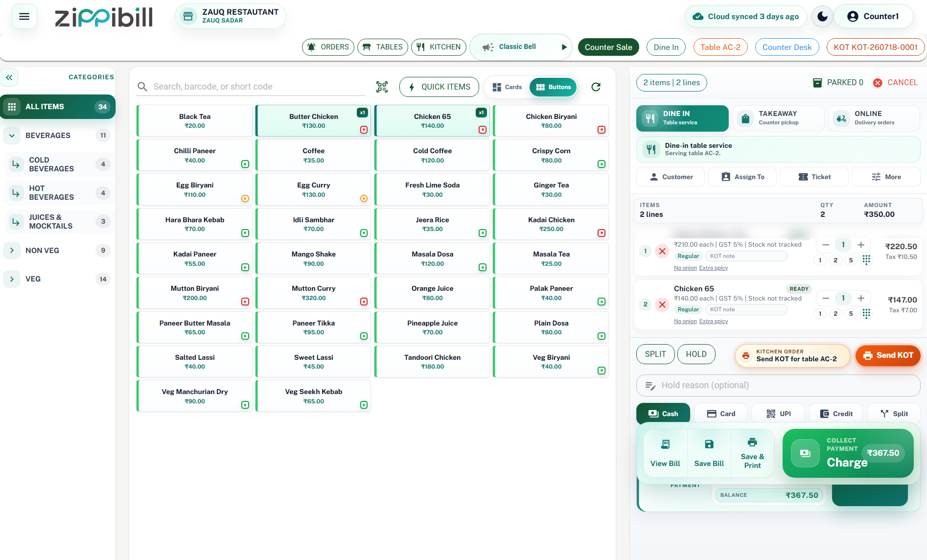Play the Classic Bell sound

click(564, 47)
